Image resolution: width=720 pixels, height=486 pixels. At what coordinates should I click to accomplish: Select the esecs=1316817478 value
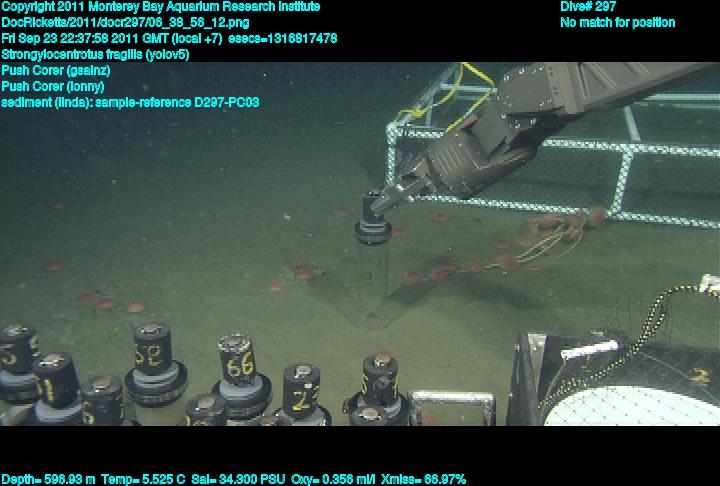tap(282, 38)
